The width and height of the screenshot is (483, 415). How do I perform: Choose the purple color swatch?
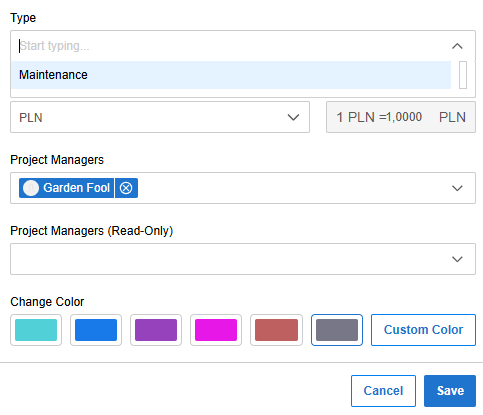(156, 330)
